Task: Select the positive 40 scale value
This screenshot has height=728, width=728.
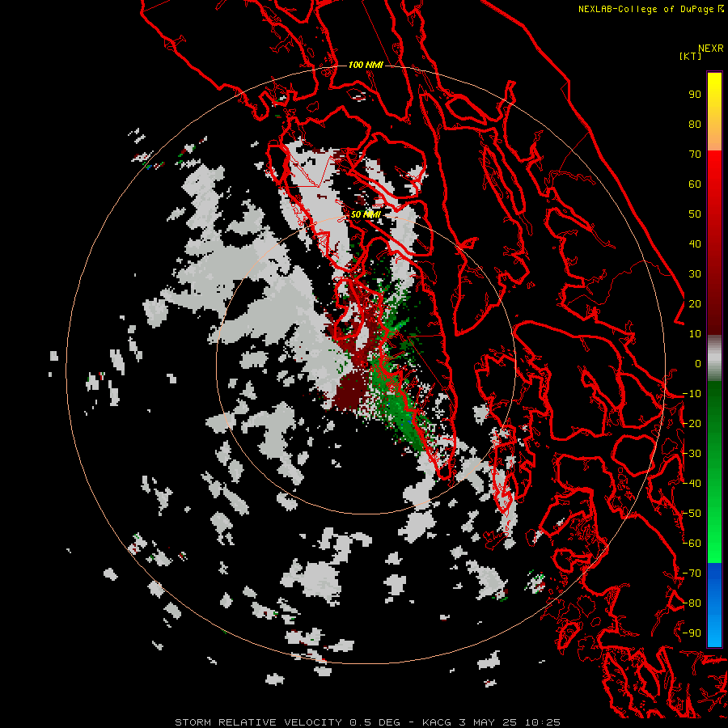Action: [x=695, y=244]
